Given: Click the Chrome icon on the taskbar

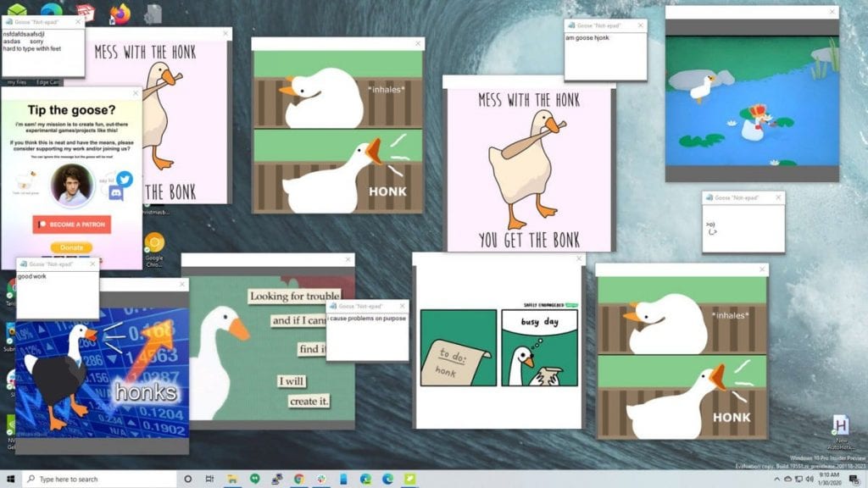Looking at the screenshot, I should point(299,479).
